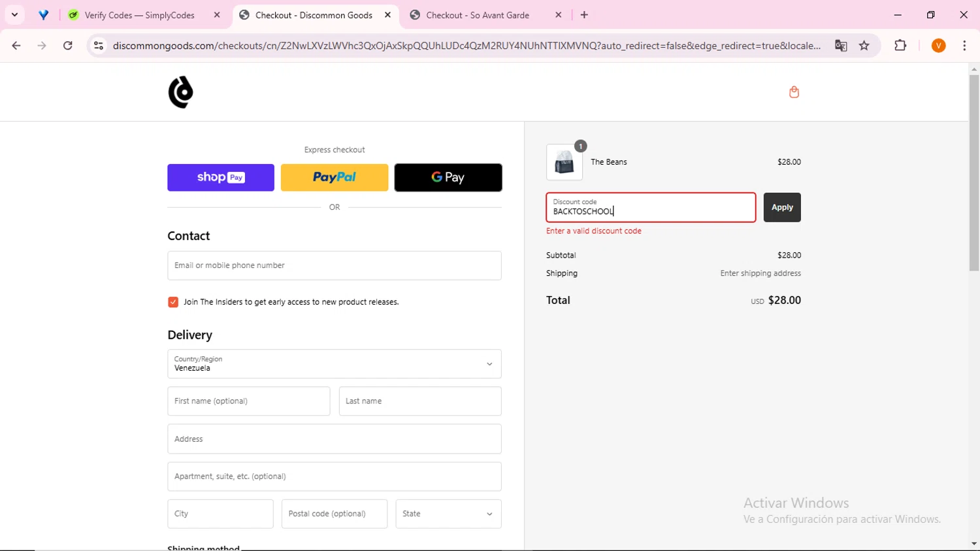View site information icon in address bar
This screenshot has width=980, height=551.
[99, 46]
